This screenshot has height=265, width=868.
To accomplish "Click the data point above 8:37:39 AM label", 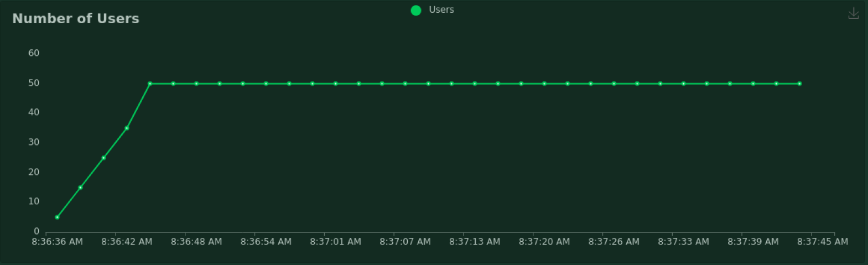I will click(x=753, y=84).
